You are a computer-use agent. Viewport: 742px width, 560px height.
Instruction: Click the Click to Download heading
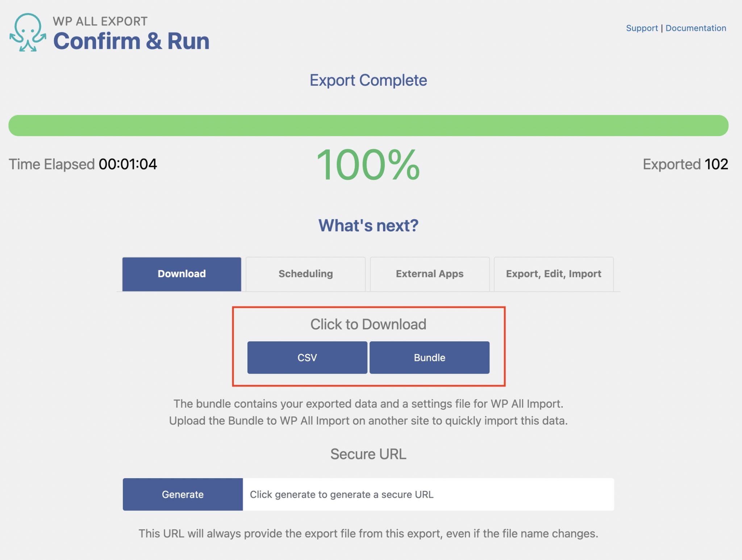click(368, 324)
